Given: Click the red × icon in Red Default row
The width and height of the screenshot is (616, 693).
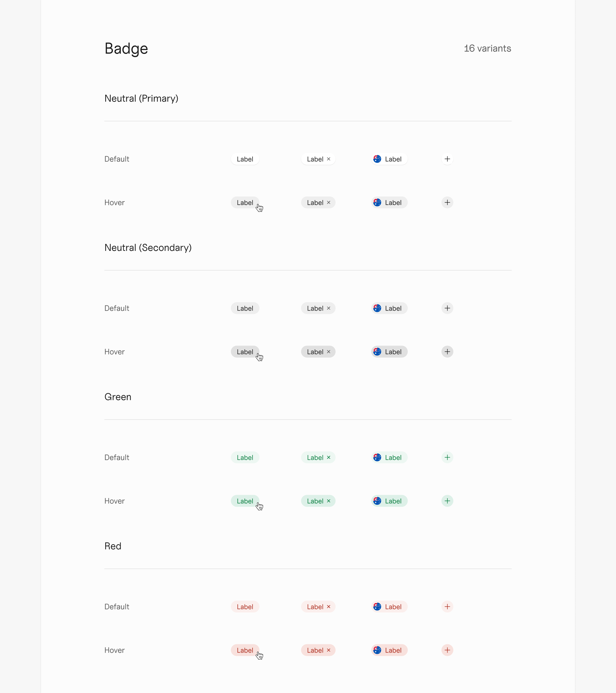Looking at the screenshot, I should [329, 607].
